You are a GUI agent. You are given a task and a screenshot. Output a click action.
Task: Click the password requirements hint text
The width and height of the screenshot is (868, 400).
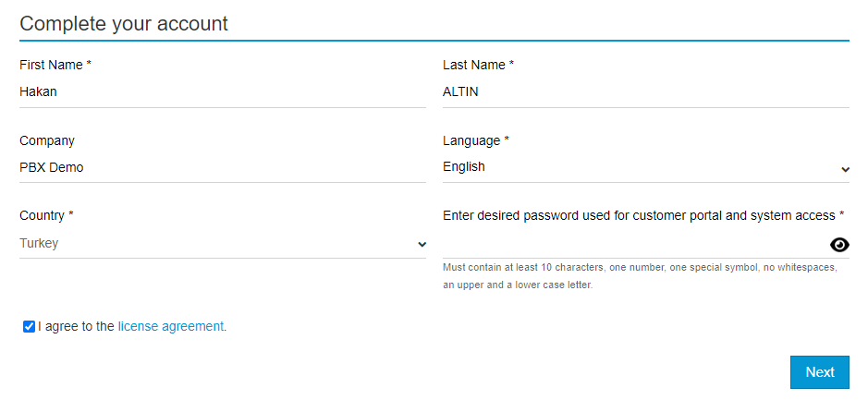click(640, 276)
